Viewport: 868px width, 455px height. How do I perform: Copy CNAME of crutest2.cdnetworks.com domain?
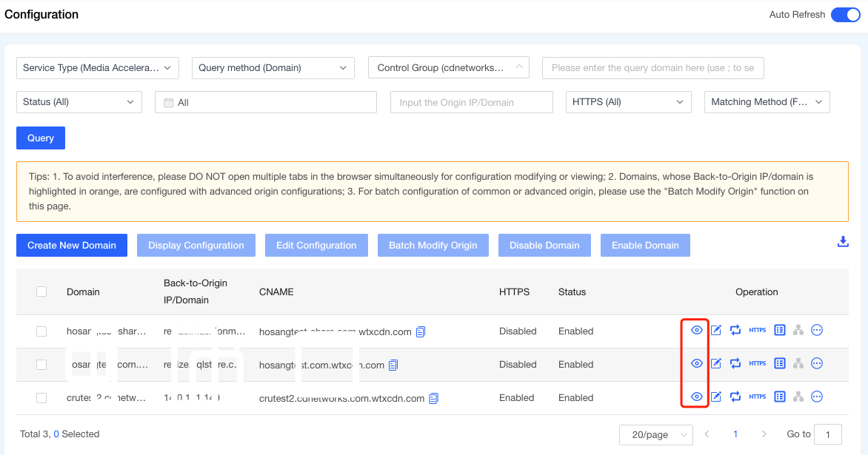434,398
